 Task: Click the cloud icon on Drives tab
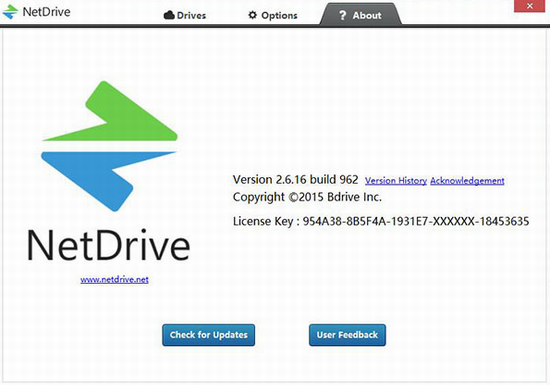tap(169, 15)
